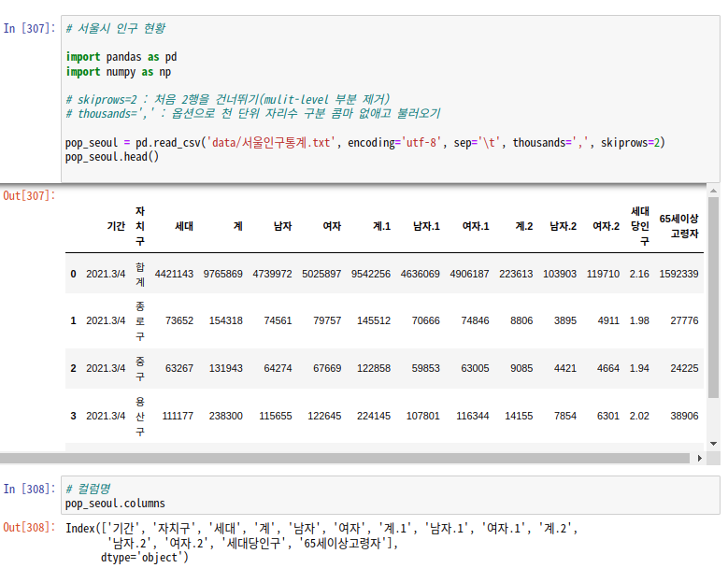Click the 여자.2 column header
This screenshot has width=728, height=568.
(606, 226)
